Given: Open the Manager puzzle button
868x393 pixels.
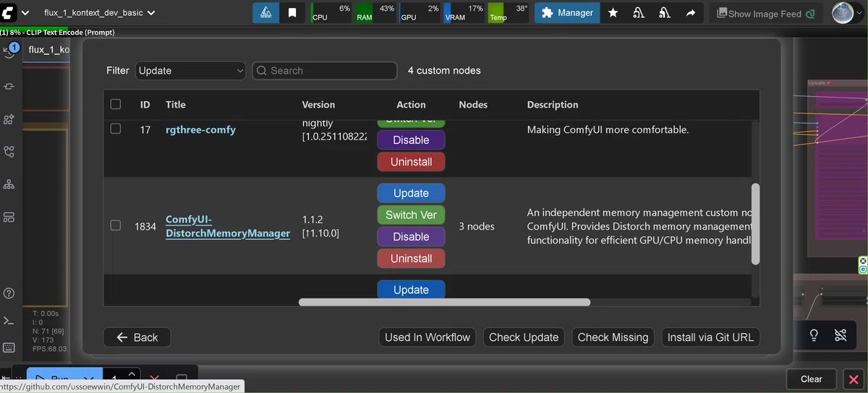Looking at the screenshot, I should (x=567, y=13).
